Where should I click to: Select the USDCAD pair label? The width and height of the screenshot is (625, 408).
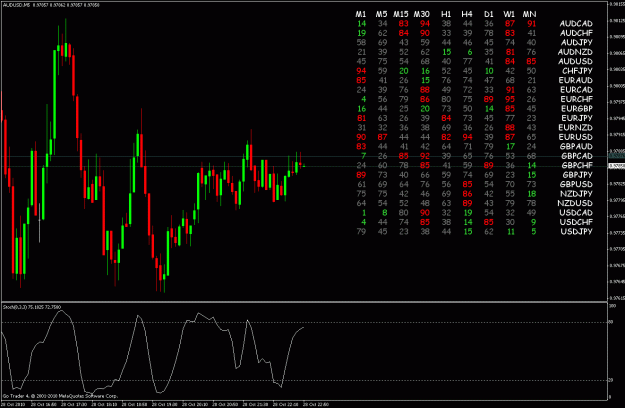576,213
